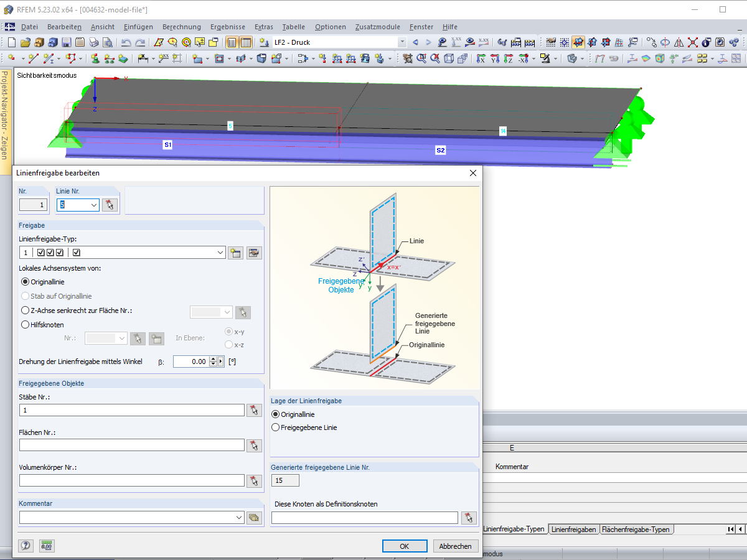Open the Hilfe menu
Image resolution: width=747 pixels, height=560 pixels.
[x=449, y=27]
